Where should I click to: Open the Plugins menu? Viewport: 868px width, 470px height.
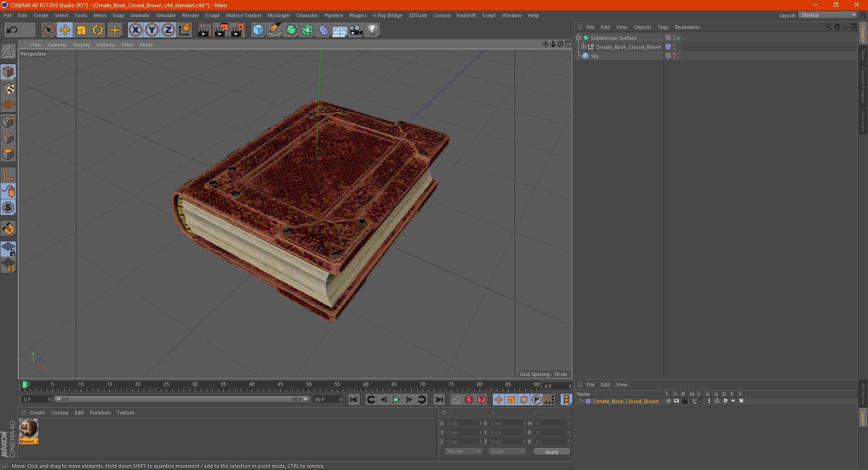coord(358,15)
